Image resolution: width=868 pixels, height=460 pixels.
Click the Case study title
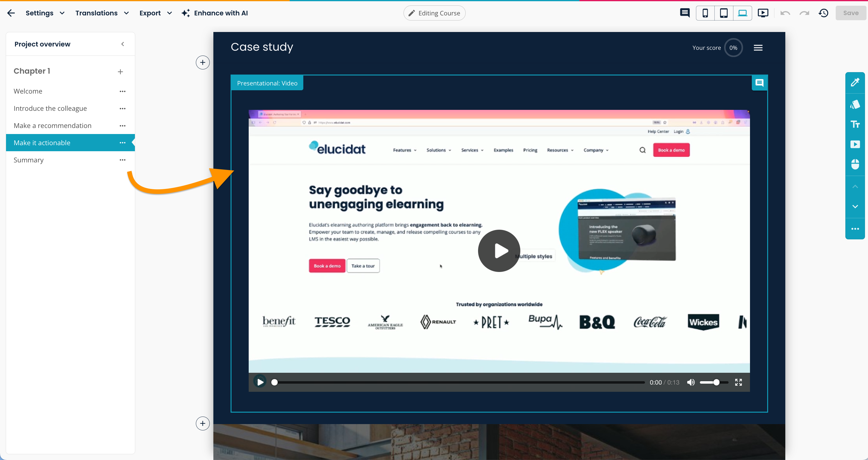tap(262, 47)
